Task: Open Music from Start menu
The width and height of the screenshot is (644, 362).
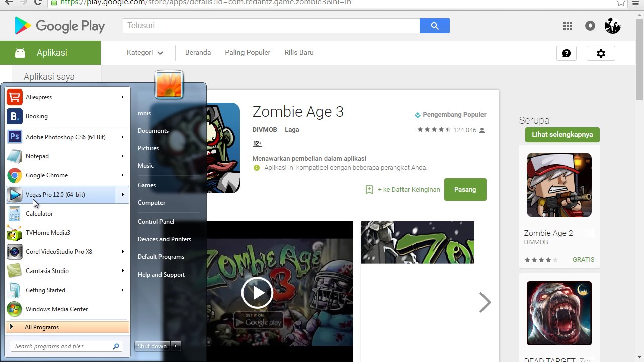Action: (x=146, y=166)
